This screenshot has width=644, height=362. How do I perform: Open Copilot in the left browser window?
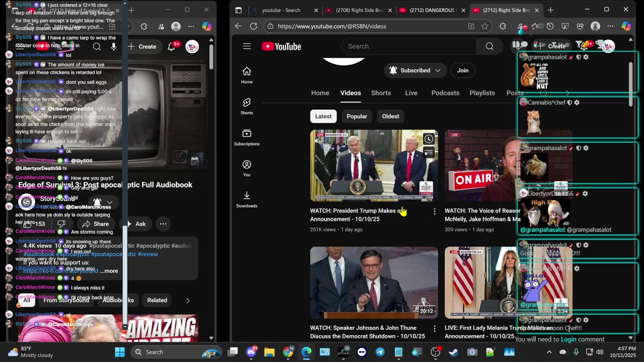[206, 26]
